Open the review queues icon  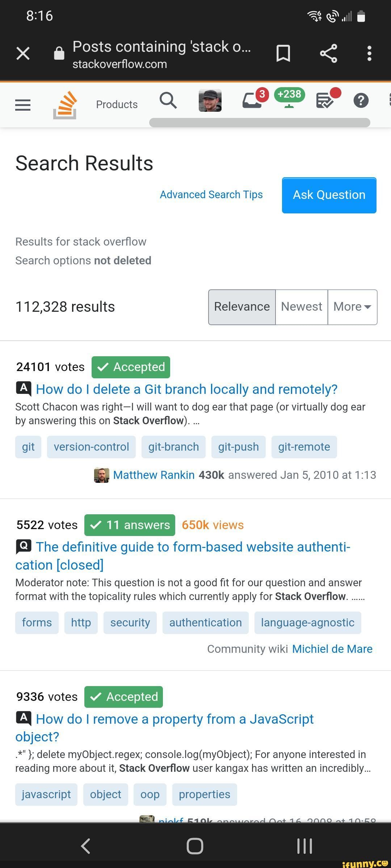[x=325, y=101]
